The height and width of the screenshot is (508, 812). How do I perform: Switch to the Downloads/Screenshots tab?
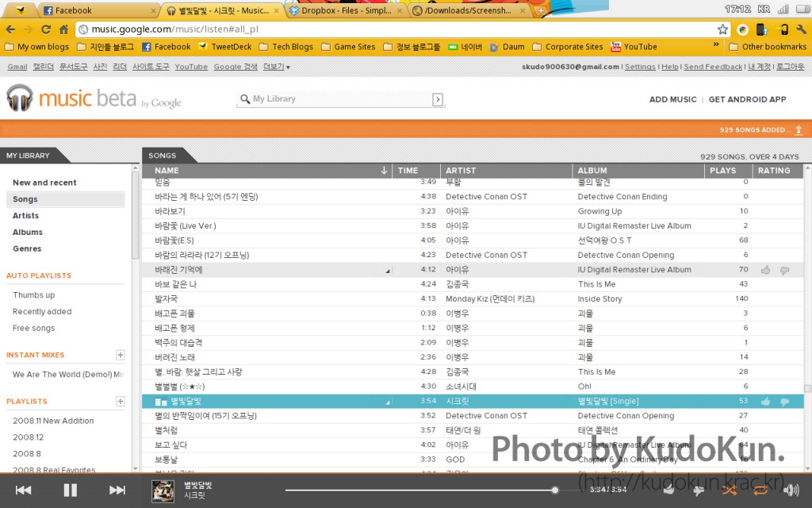[469, 10]
